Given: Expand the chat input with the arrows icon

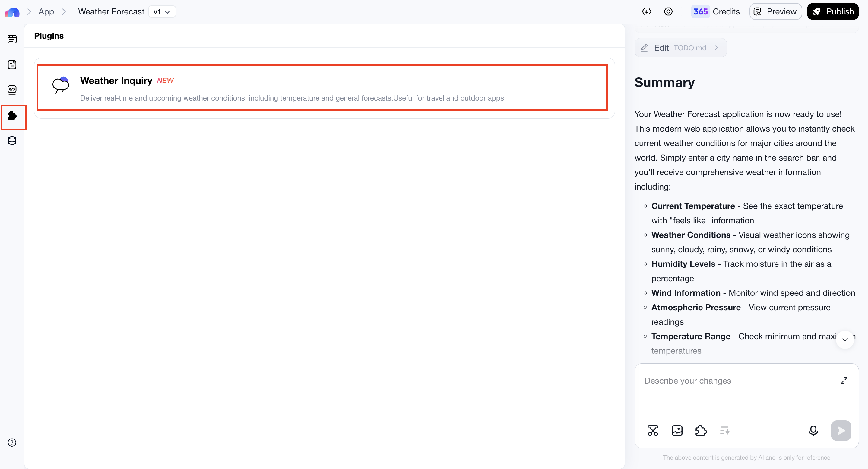Looking at the screenshot, I should click(x=844, y=381).
